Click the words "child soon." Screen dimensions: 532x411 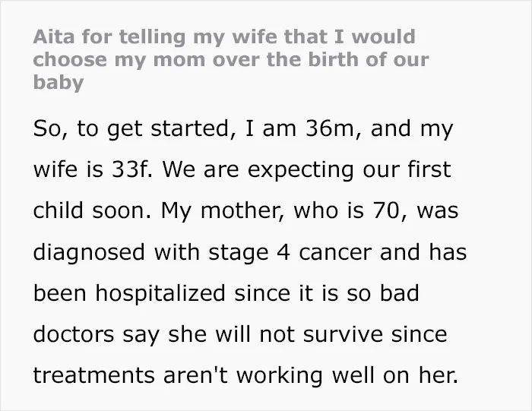point(92,210)
